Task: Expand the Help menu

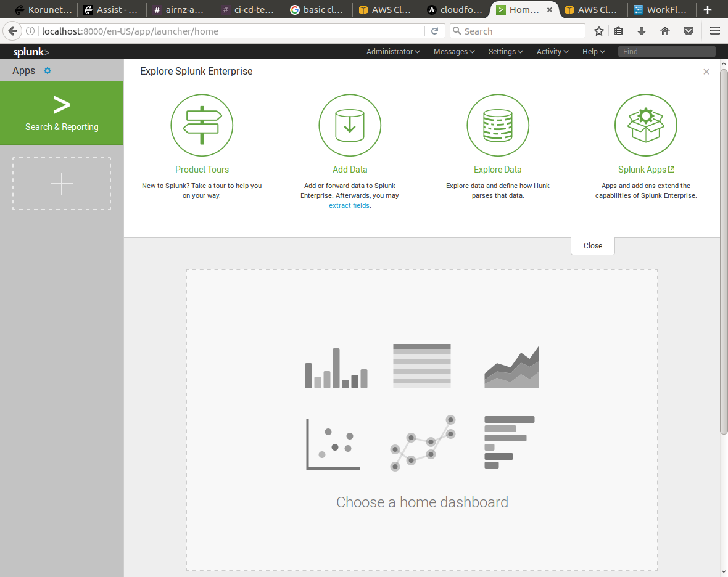Action: click(594, 52)
